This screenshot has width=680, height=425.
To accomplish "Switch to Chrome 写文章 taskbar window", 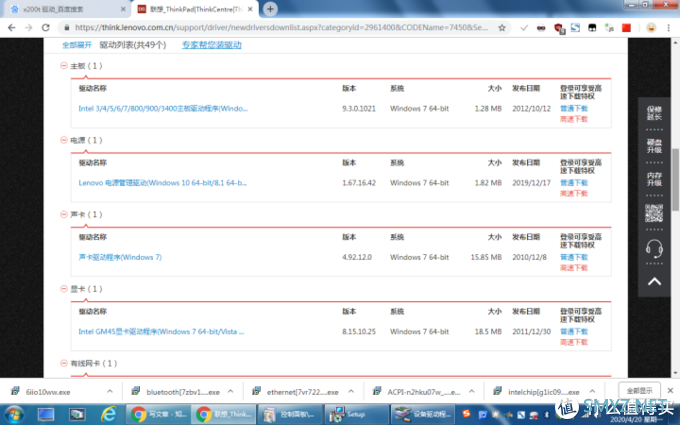I will point(158,415).
